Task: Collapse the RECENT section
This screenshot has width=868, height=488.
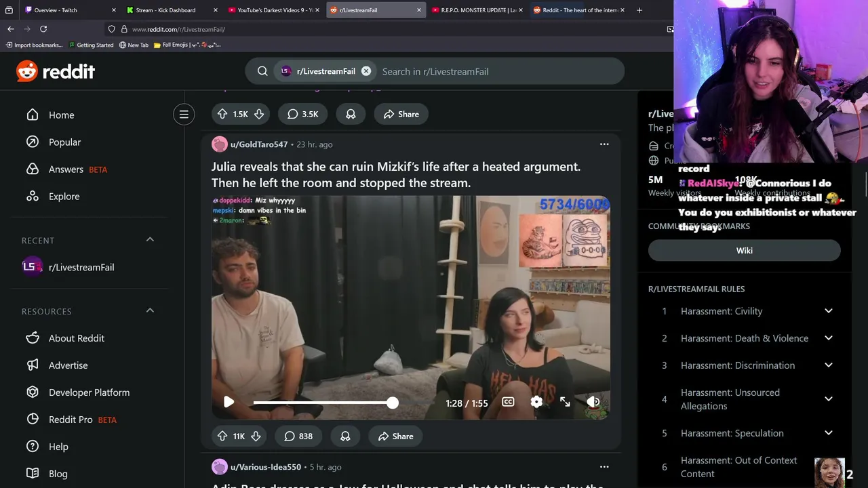Action: pos(150,240)
